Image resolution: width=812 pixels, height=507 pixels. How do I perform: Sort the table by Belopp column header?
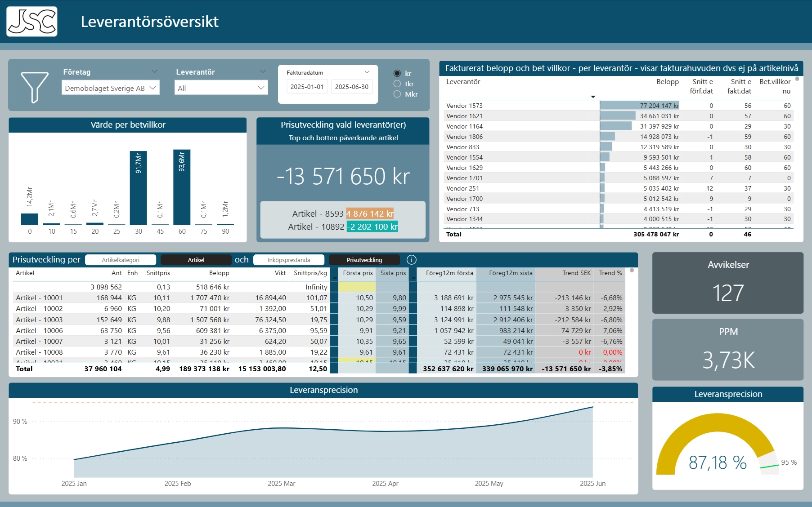[x=667, y=82]
